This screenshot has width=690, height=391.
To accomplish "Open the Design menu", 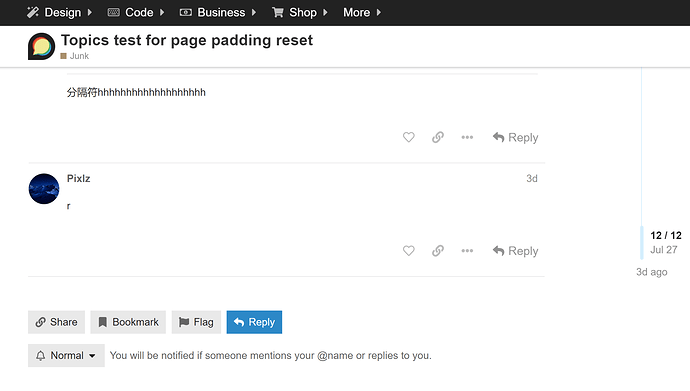I will pos(59,12).
